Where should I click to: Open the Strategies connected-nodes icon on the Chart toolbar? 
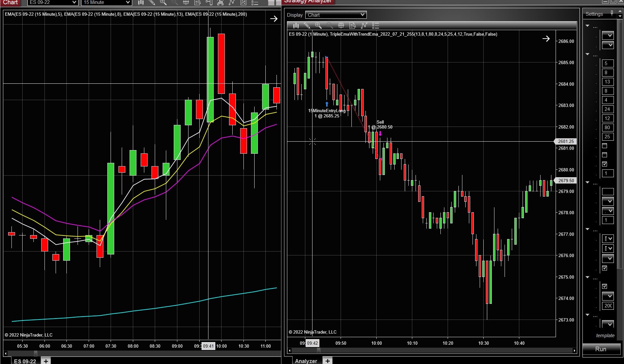tap(232, 3)
